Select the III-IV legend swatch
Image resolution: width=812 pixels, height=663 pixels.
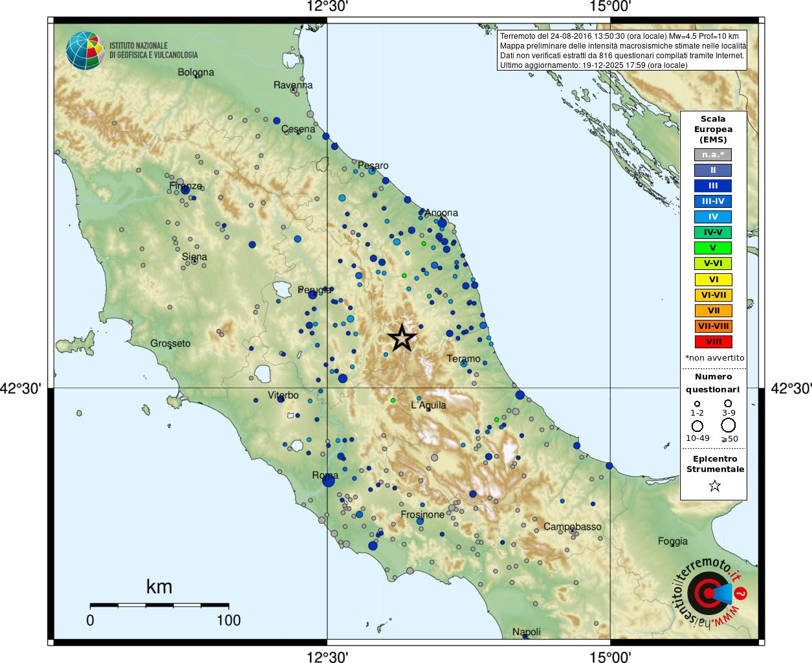coord(713,201)
